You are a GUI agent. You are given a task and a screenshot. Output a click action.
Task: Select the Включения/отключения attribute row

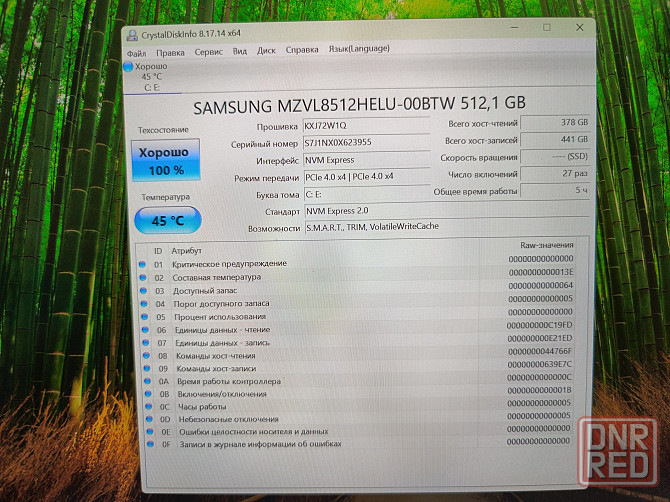pyautogui.click(x=359, y=392)
